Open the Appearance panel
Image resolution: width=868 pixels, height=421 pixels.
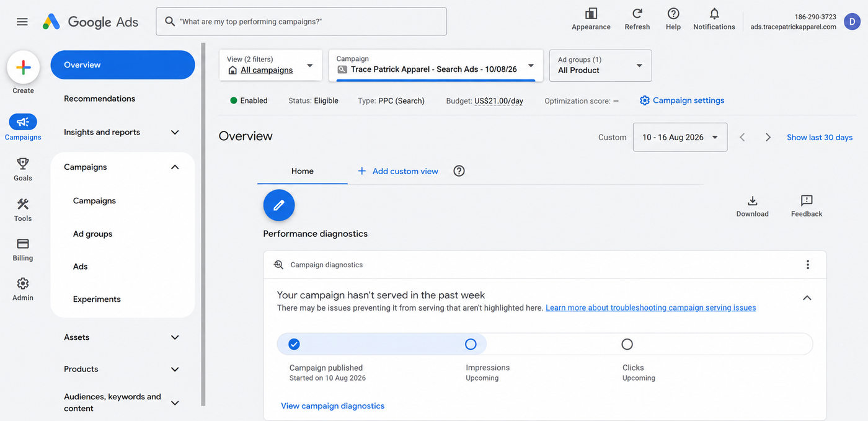coord(591,19)
